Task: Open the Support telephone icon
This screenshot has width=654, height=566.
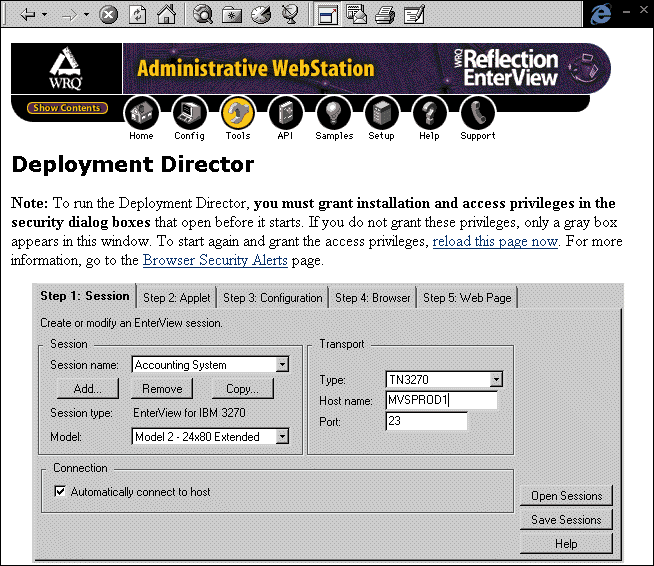Action: (x=478, y=113)
